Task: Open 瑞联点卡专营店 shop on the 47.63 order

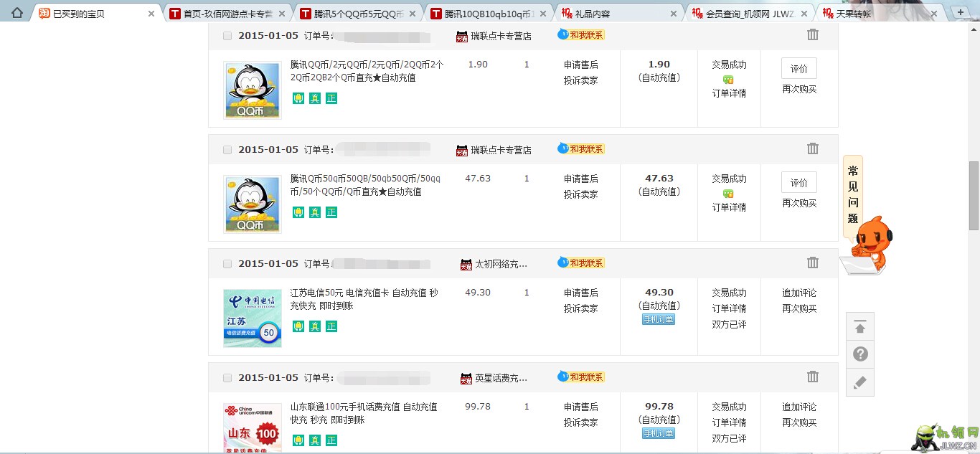Action: click(501, 150)
